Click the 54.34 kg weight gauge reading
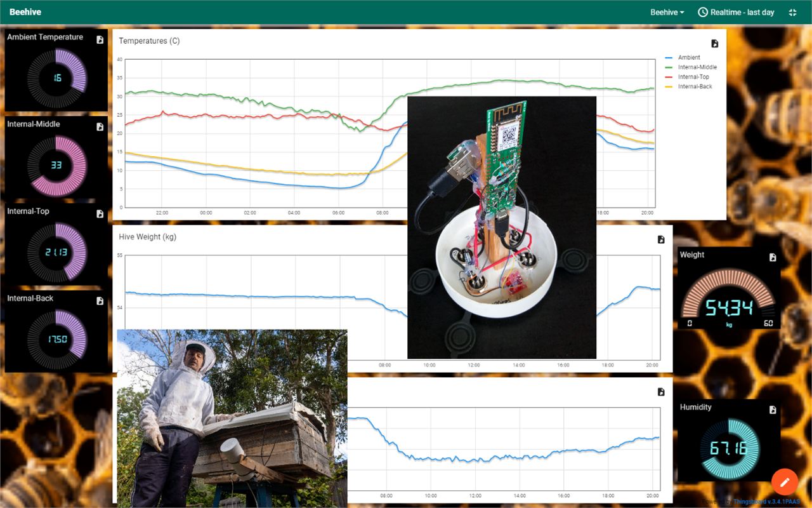 tap(730, 309)
